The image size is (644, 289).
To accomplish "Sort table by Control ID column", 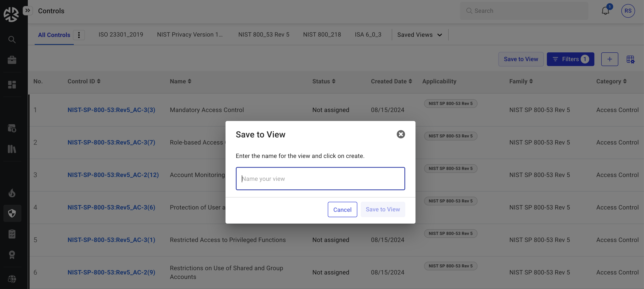I will pyautogui.click(x=84, y=81).
